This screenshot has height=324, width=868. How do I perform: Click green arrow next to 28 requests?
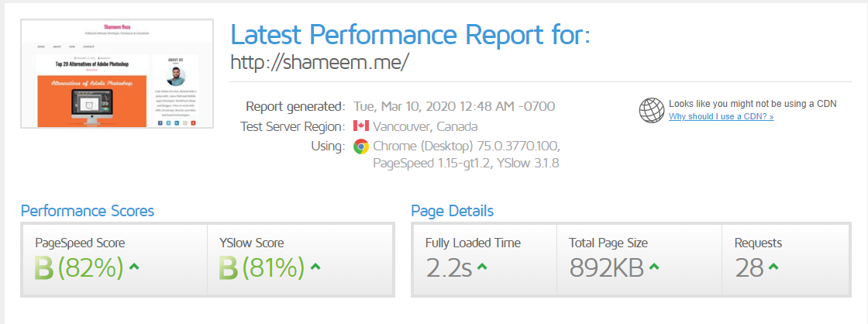point(773,267)
